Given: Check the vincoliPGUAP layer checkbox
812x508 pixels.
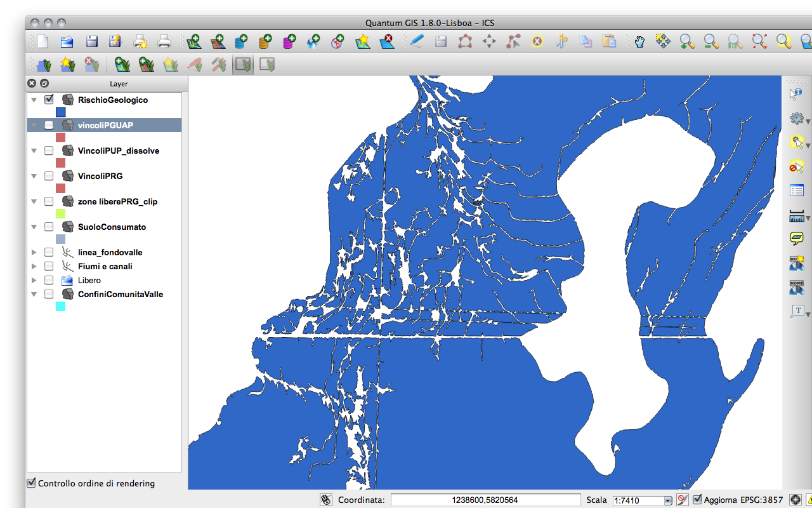Looking at the screenshot, I should 49,125.
